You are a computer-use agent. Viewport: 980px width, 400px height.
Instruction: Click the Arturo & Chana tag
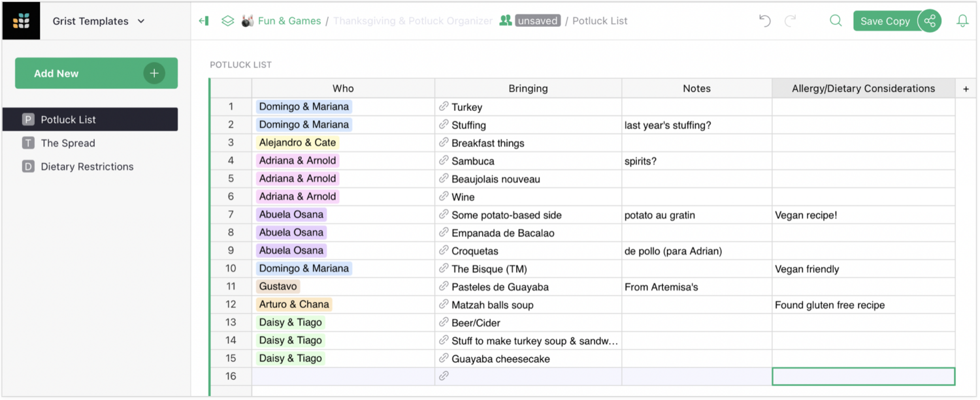coord(294,304)
